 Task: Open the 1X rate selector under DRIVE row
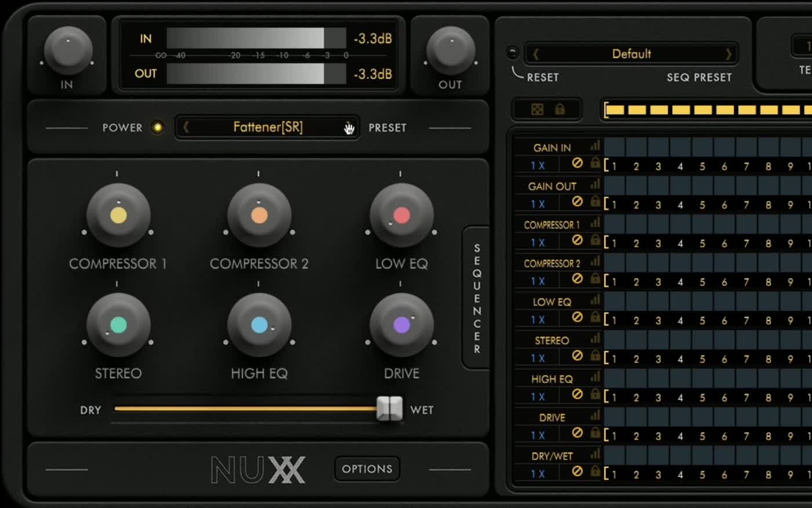tap(538, 436)
